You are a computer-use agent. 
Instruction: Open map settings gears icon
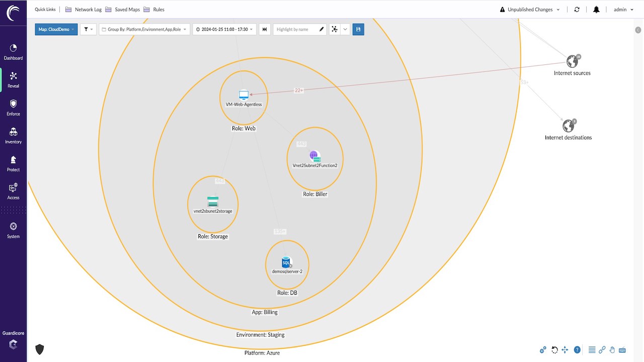click(x=543, y=350)
